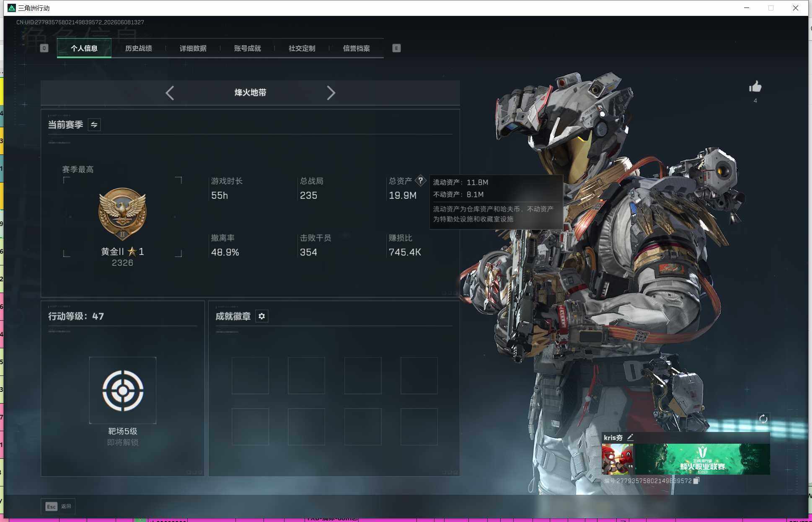
Task: Select the first empty achievement badge slot
Action: tap(250, 375)
